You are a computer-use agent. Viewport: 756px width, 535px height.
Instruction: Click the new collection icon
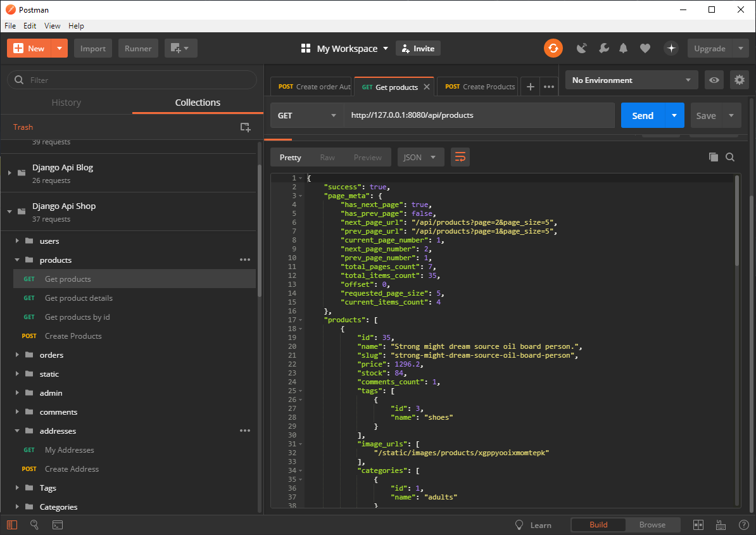click(246, 127)
